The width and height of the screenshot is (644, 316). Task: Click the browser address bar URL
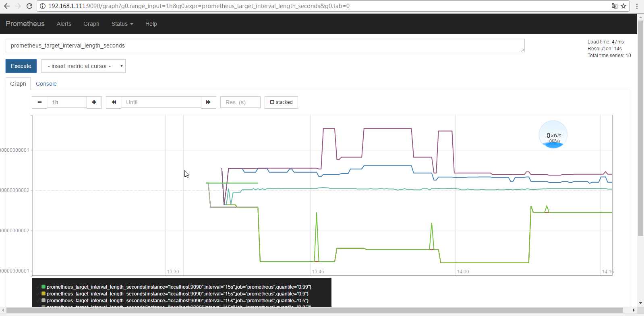click(x=199, y=6)
